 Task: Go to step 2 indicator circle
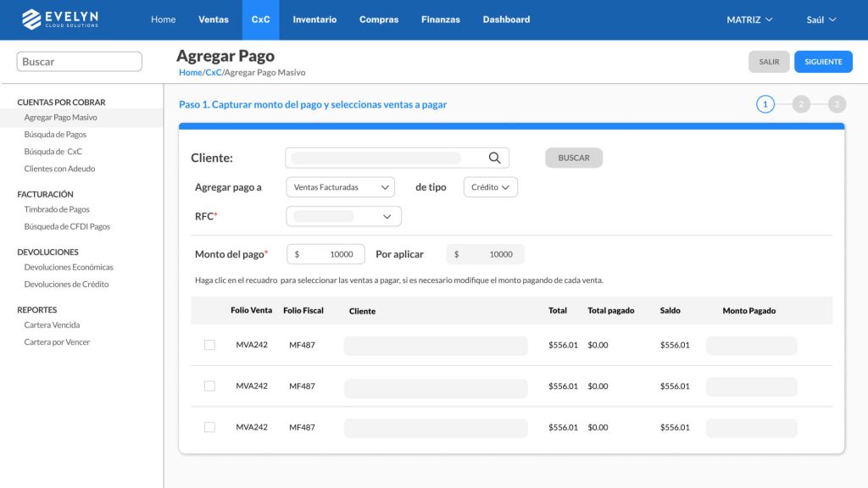(x=801, y=104)
